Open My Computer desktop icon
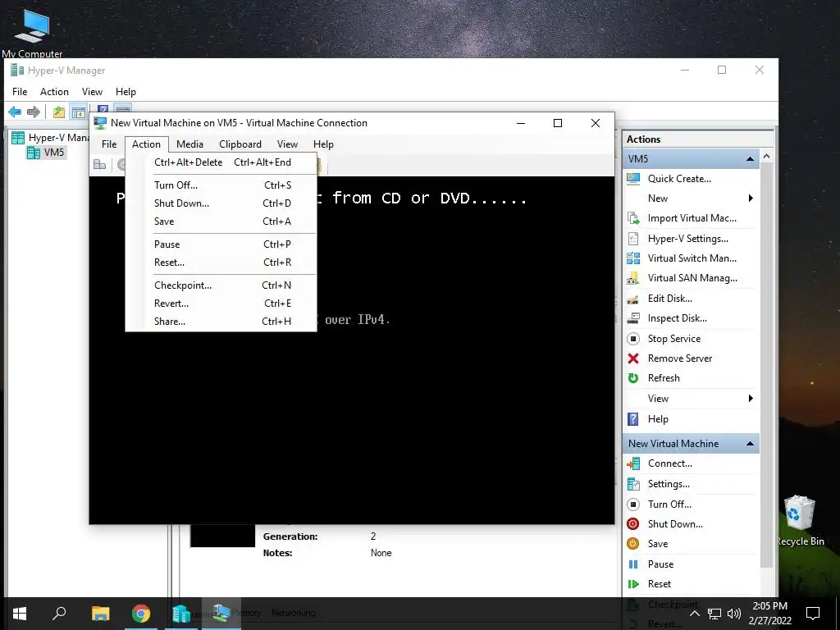This screenshot has height=630, width=840. 32,31
